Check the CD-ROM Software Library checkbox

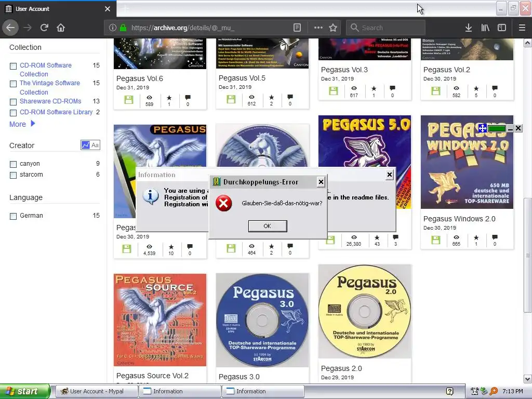coord(13,113)
